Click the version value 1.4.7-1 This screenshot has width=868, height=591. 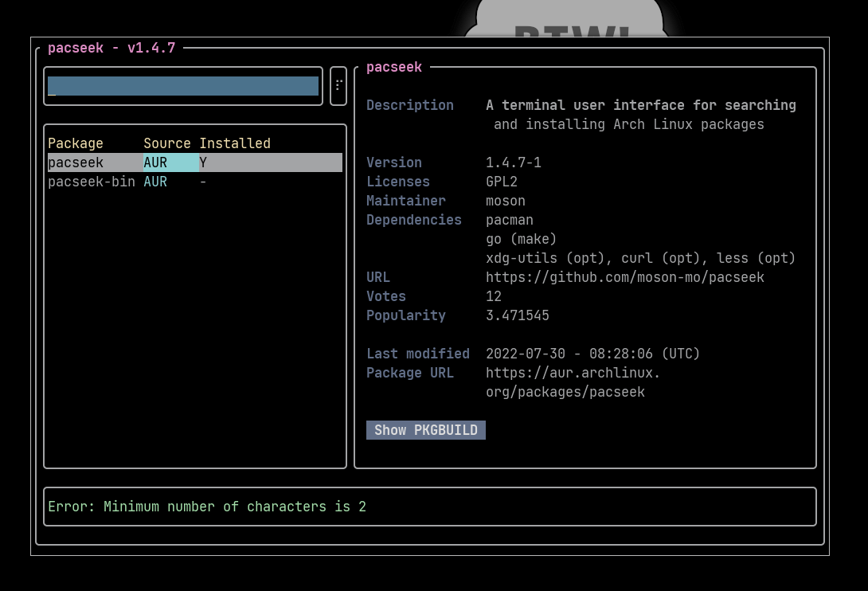(x=513, y=162)
